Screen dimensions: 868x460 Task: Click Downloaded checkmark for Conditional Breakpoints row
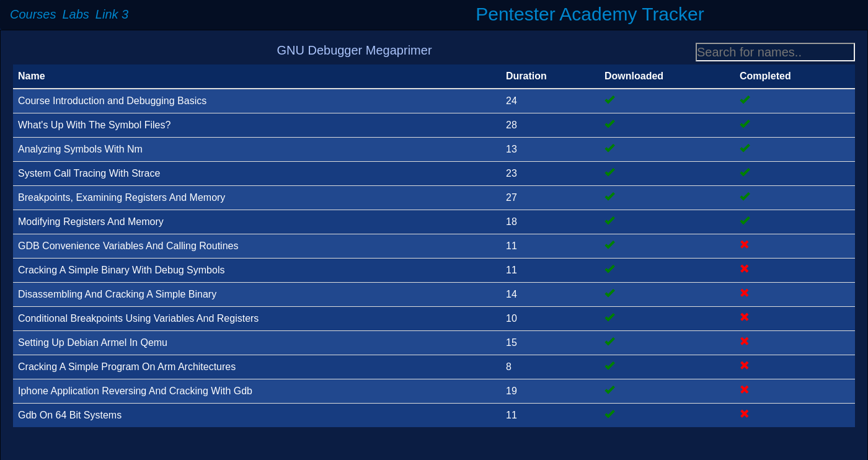(x=609, y=317)
